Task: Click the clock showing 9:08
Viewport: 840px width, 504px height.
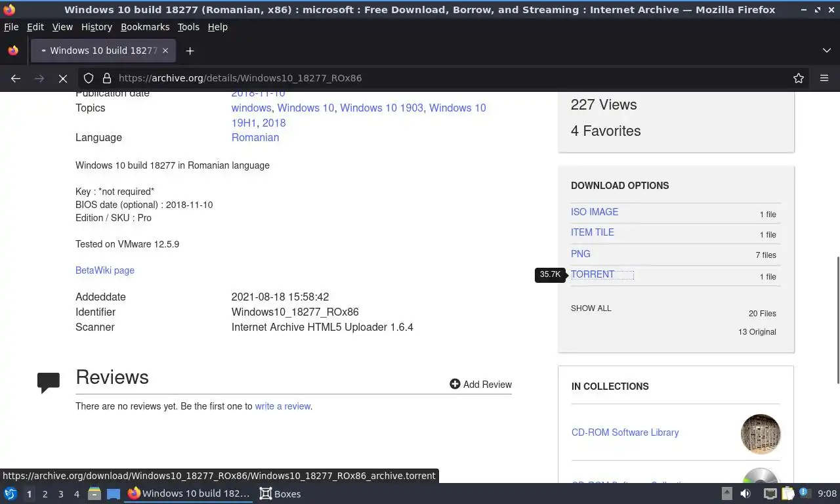Action: coord(827,493)
